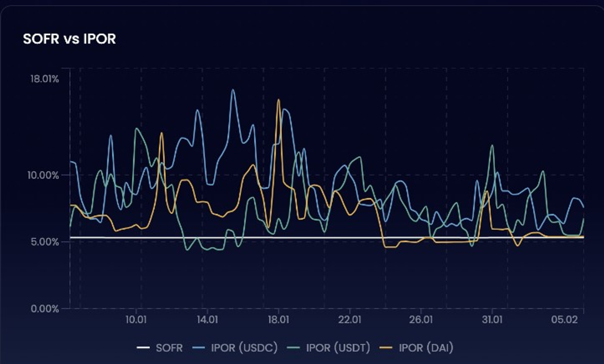This screenshot has height=364, width=604.
Task: Click the SOFR vs IPOR chart title
Action: 69,39
